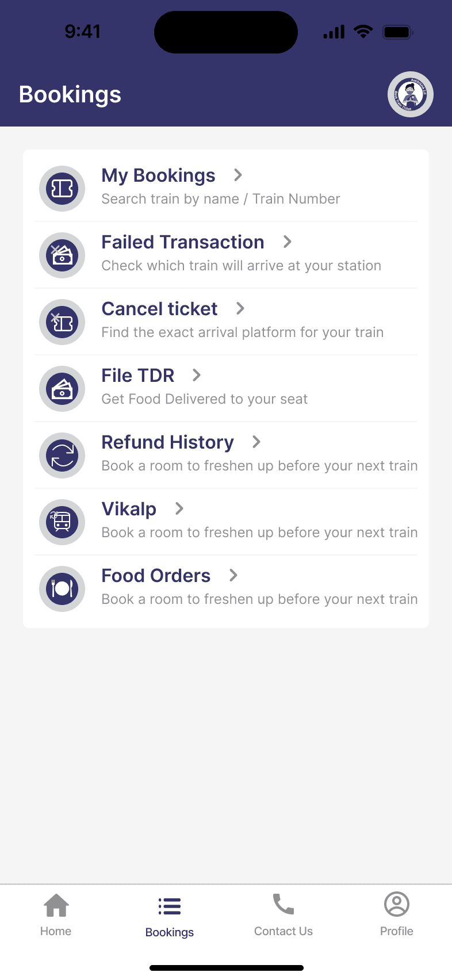Click the chevron next to File TDR
452x980 pixels.
click(197, 375)
